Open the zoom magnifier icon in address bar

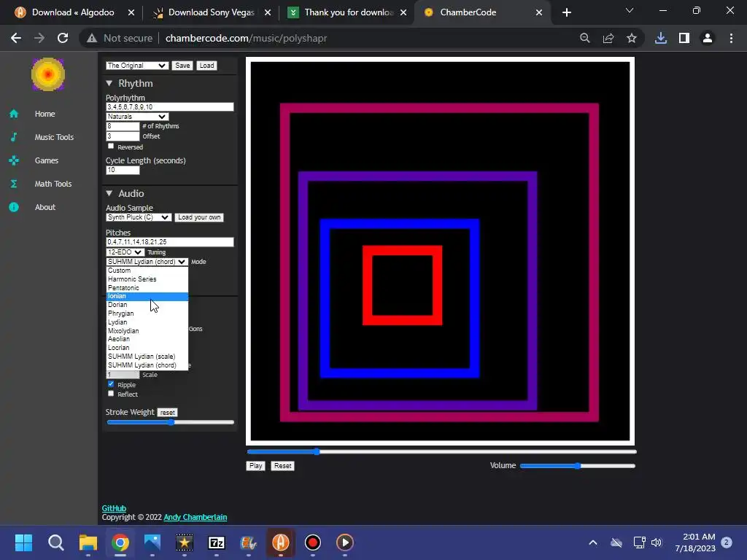[x=584, y=38]
